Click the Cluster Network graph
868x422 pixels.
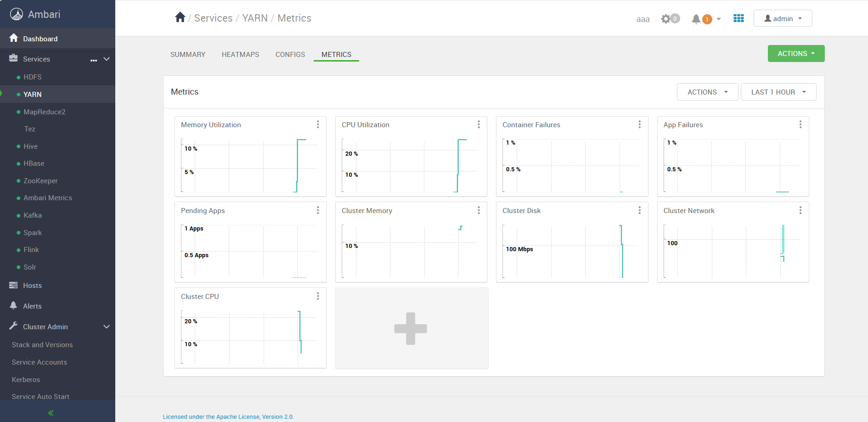732,251
